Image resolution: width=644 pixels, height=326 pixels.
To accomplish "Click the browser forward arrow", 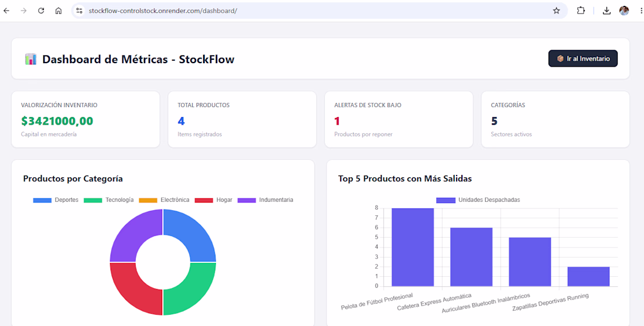I will point(23,11).
